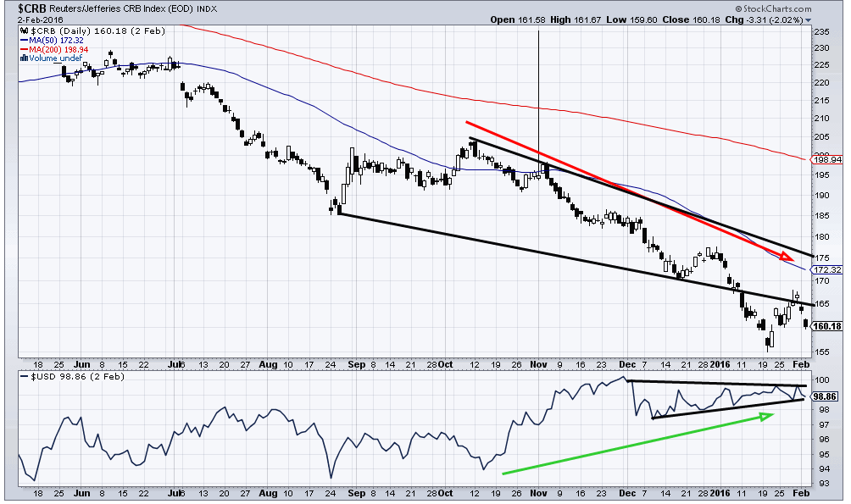This screenshot has width=851, height=504.
Task: Click the 235 label on the price axis
Action: 821,32
